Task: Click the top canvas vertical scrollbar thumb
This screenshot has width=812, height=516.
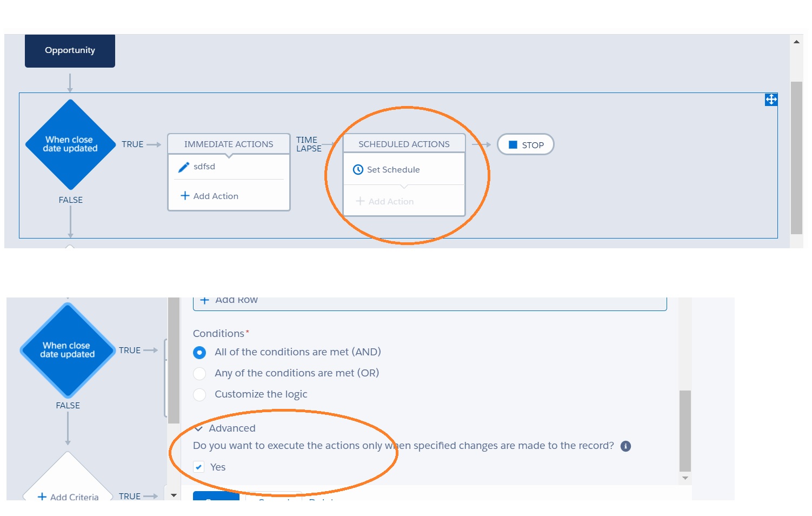Action: click(796, 157)
